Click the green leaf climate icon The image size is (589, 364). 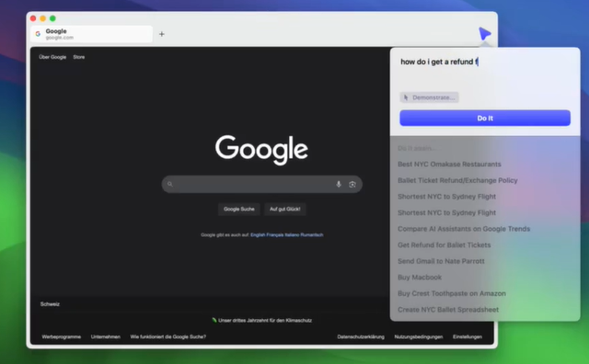(214, 320)
